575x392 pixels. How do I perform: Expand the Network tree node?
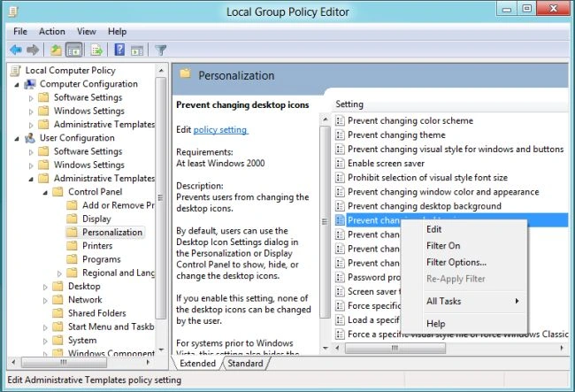(x=45, y=301)
